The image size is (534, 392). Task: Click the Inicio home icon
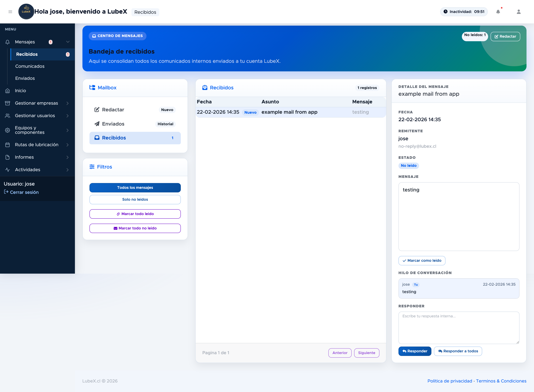tap(8, 91)
